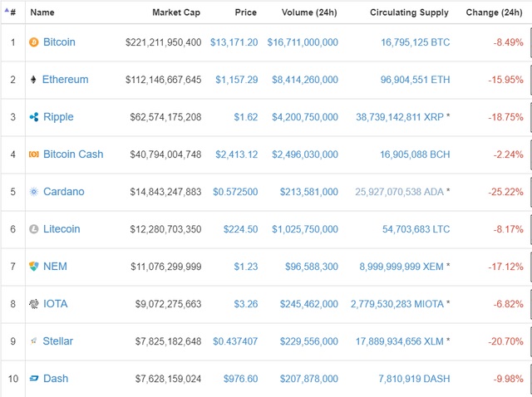532x397 pixels.
Task: Click the Bitcoin coin logo icon
Action: point(33,42)
